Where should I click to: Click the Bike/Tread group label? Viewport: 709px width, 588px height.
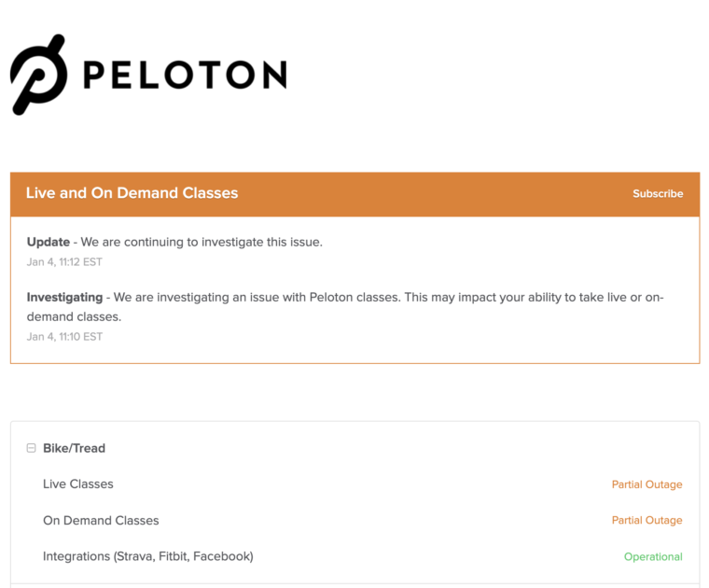click(x=74, y=448)
